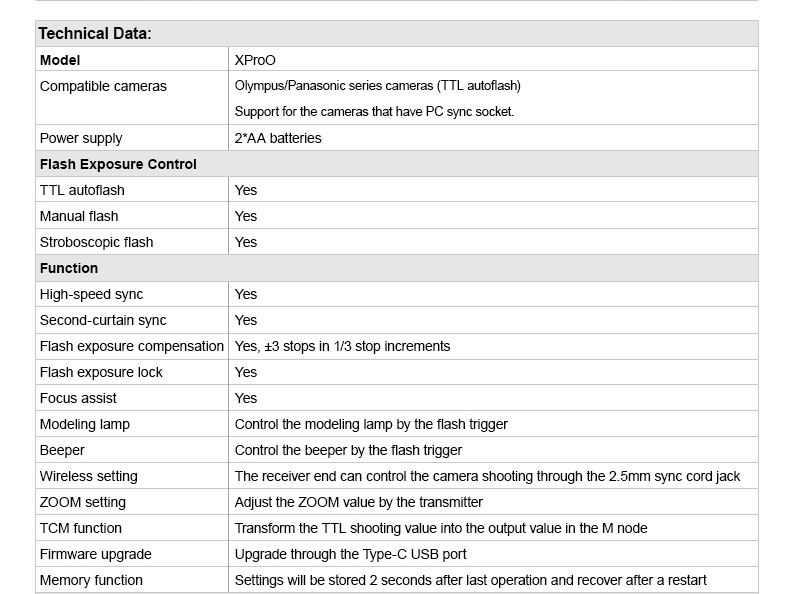Click the Flash Exposure Control section header
The image size is (790, 594).
coord(118,164)
